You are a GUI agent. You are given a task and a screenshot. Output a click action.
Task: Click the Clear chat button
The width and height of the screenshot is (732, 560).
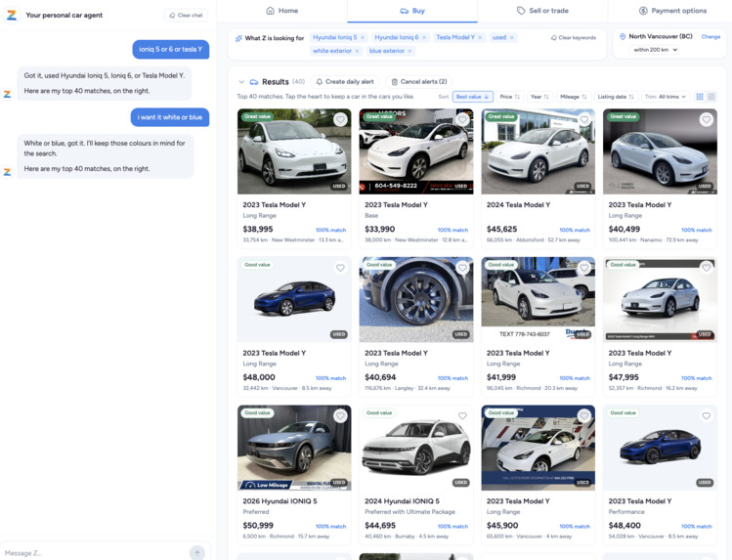point(186,15)
